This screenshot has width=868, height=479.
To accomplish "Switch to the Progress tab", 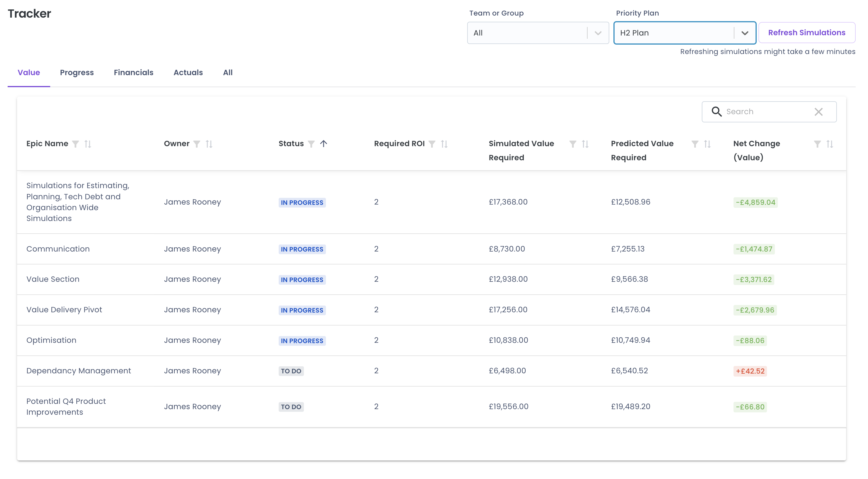I will [77, 72].
